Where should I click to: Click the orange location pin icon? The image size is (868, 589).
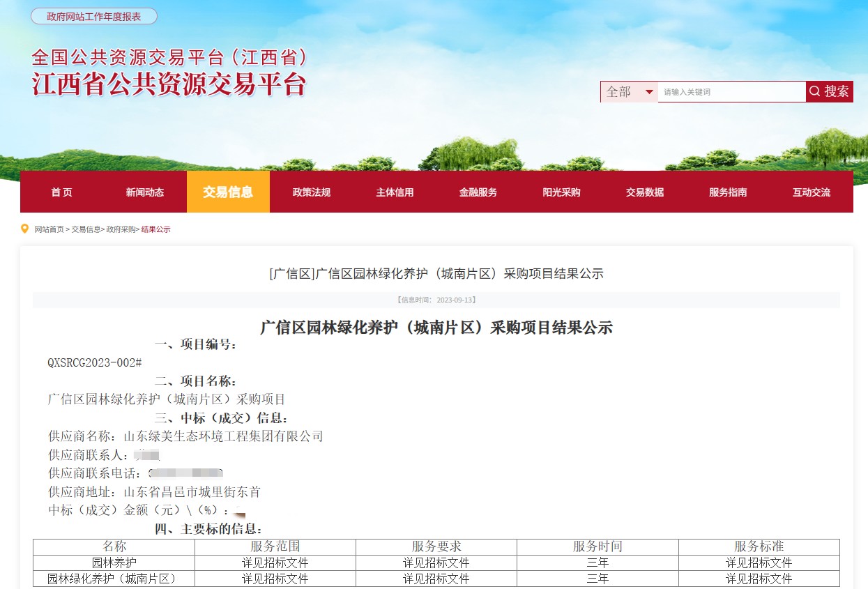tap(25, 229)
